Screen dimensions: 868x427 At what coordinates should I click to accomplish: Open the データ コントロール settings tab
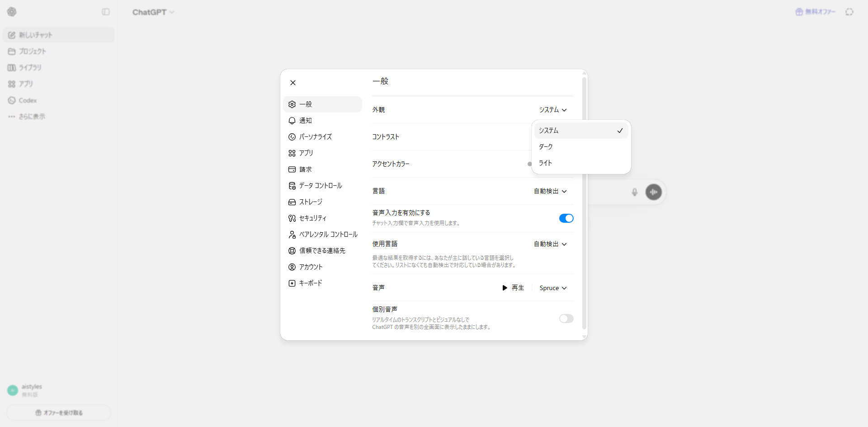coord(322,186)
